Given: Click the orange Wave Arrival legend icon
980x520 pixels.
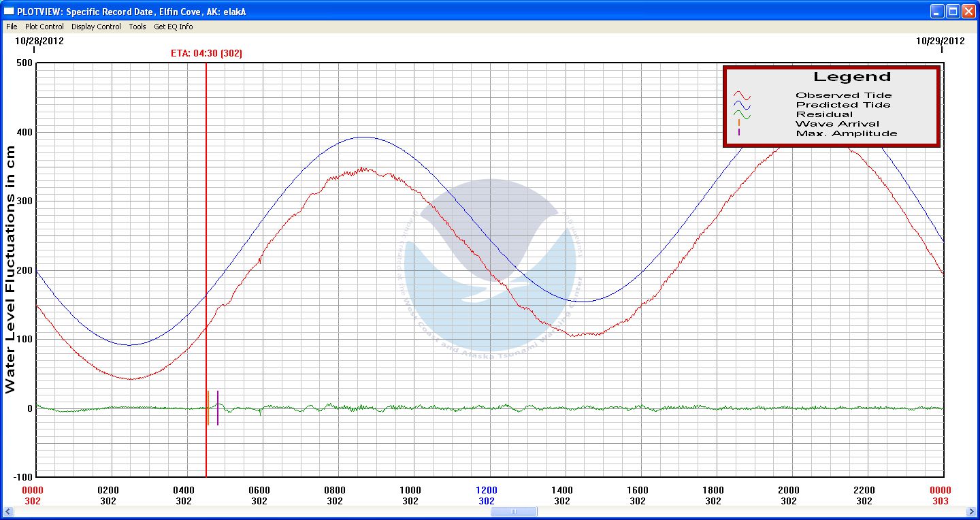Looking at the screenshot, I should pos(739,123).
